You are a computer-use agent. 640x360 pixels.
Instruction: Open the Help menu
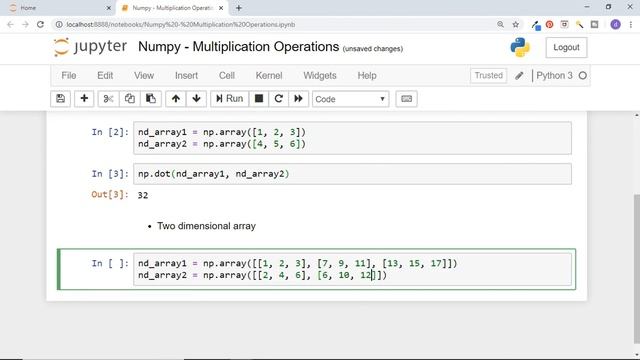[367, 76]
